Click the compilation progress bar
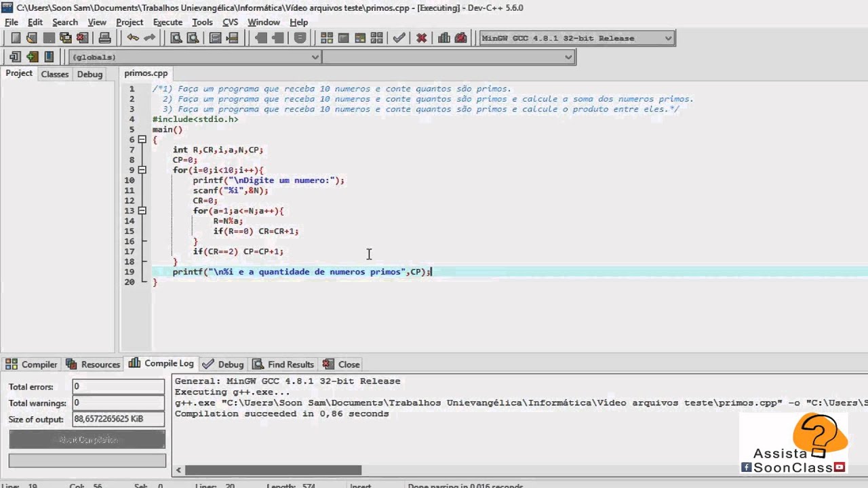The image size is (868, 488). point(87,460)
